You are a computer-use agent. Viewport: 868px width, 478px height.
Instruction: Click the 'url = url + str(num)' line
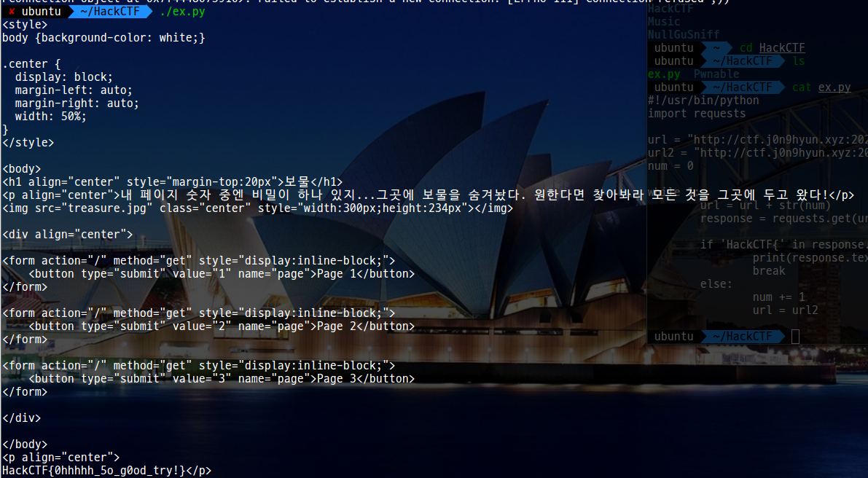pyautogui.click(x=765, y=205)
